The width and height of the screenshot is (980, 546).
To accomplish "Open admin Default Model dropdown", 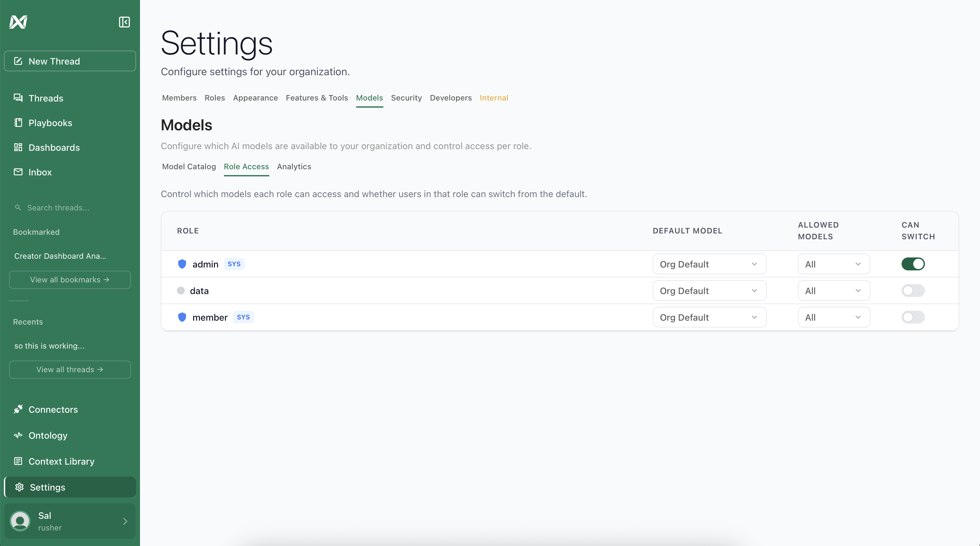I will (x=709, y=264).
